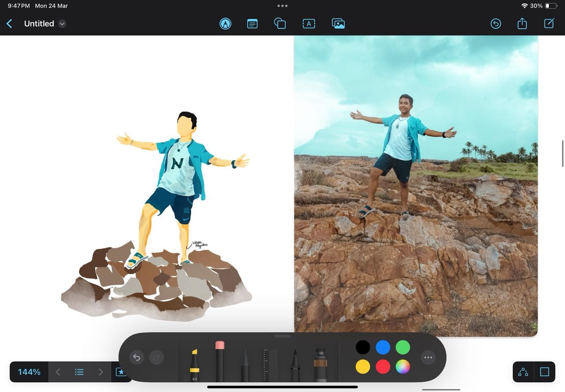Select the crayon drawing tool
The width and height of the screenshot is (565, 392).
(x=245, y=366)
